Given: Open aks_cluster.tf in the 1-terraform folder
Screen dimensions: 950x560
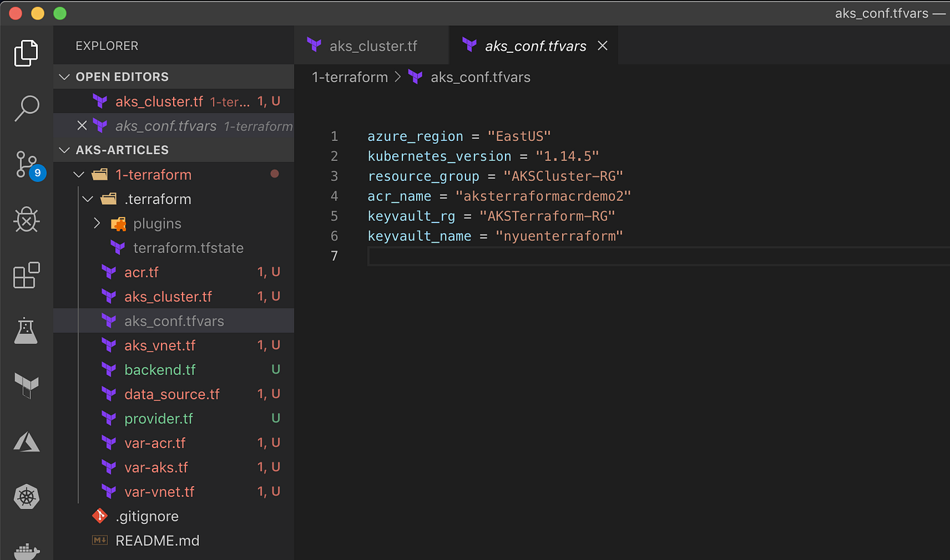Looking at the screenshot, I should 174,296.
